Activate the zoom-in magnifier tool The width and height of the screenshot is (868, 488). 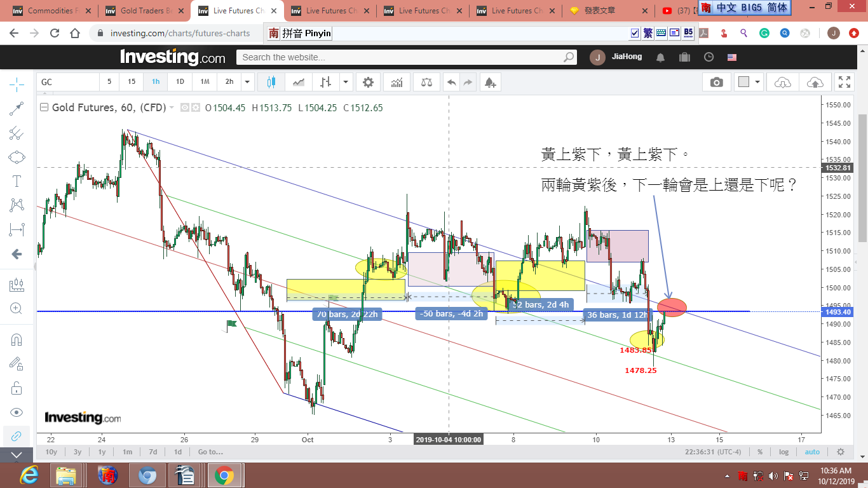tap(17, 309)
